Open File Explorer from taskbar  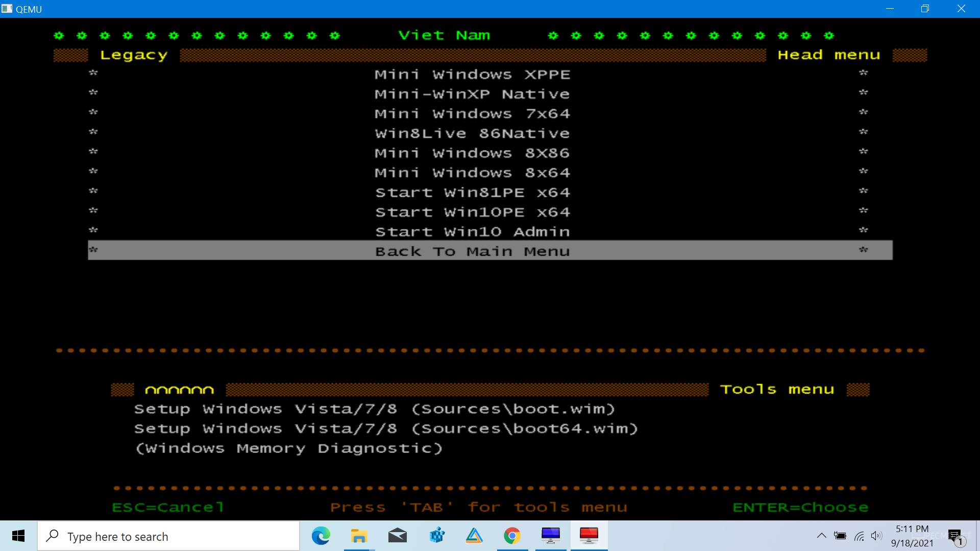[x=359, y=536]
